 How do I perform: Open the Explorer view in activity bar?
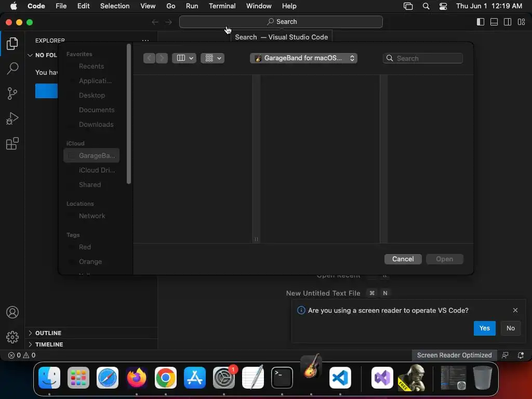pyautogui.click(x=12, y=44)
